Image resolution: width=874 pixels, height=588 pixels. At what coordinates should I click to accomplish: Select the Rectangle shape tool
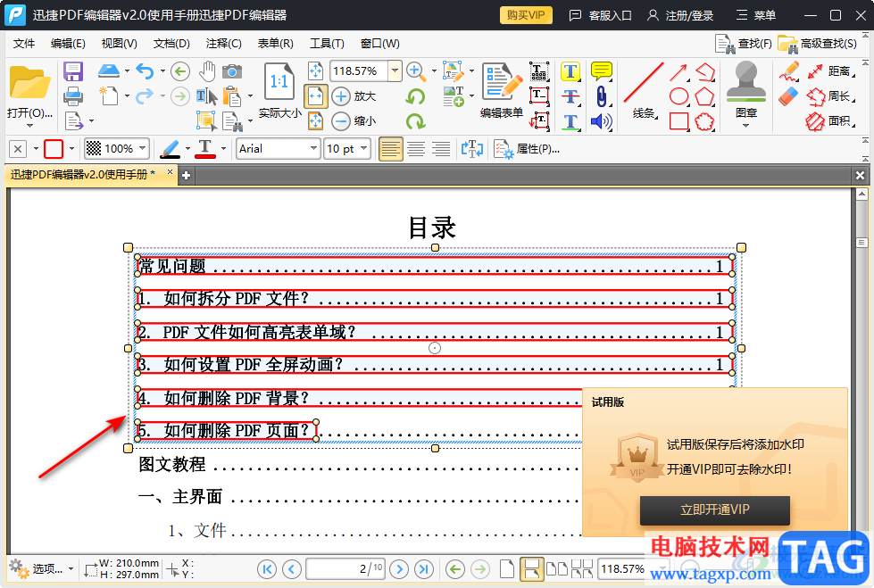point(678,121)
